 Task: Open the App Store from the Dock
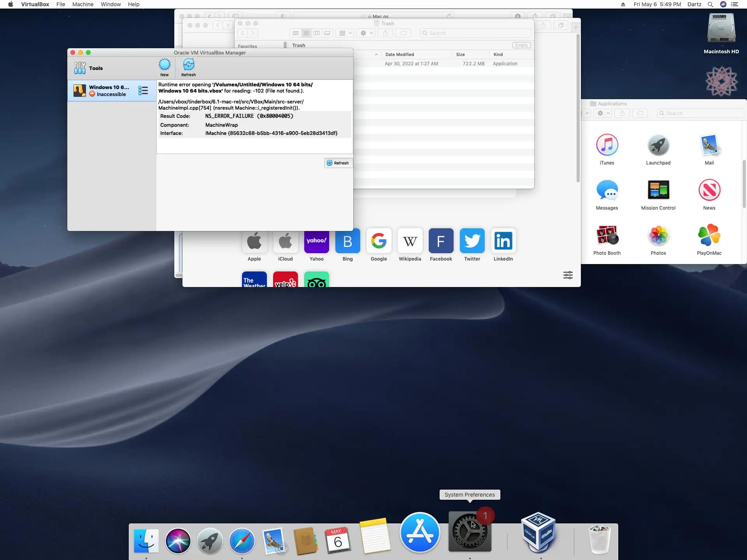click(x=420, y=532)
